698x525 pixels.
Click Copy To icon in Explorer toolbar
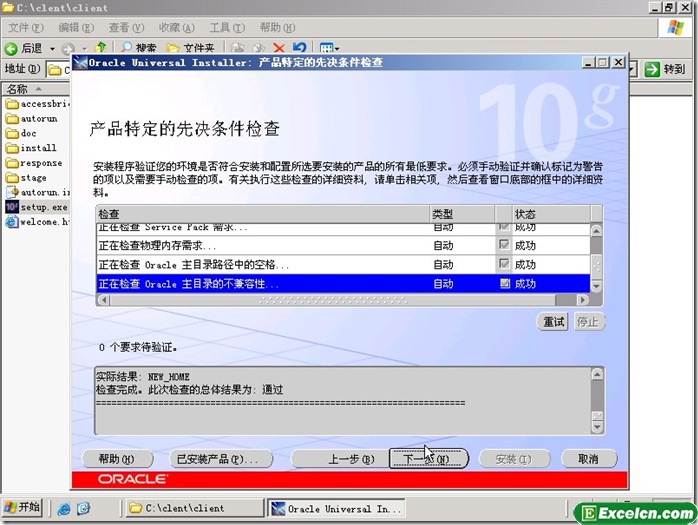click(258, 48)
